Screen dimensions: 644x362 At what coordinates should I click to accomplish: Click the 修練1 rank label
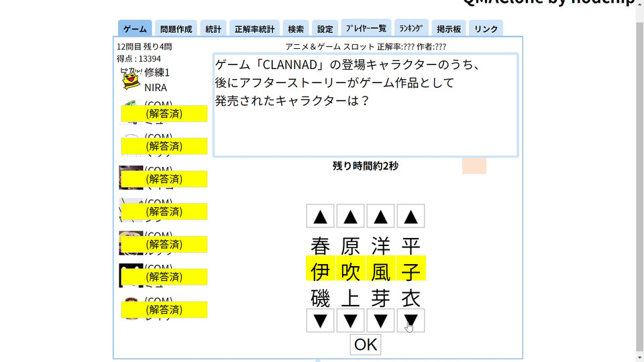click(x=157, y=72)
